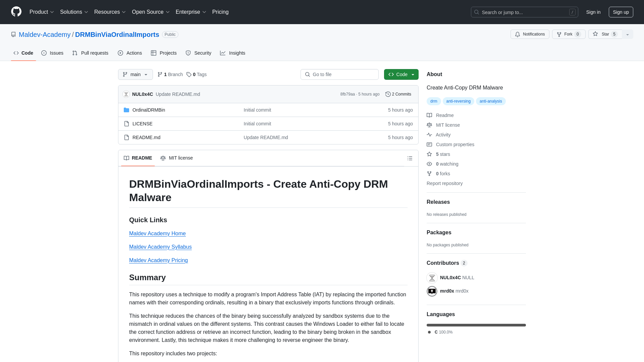View the 2 Commits history
This screenshot has width=644, height=362.
click(398, 94)
